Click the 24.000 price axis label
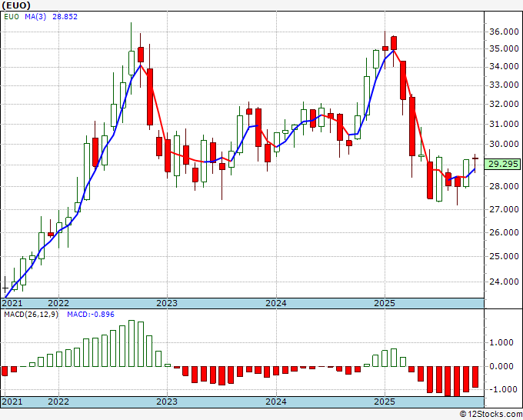 504,282
